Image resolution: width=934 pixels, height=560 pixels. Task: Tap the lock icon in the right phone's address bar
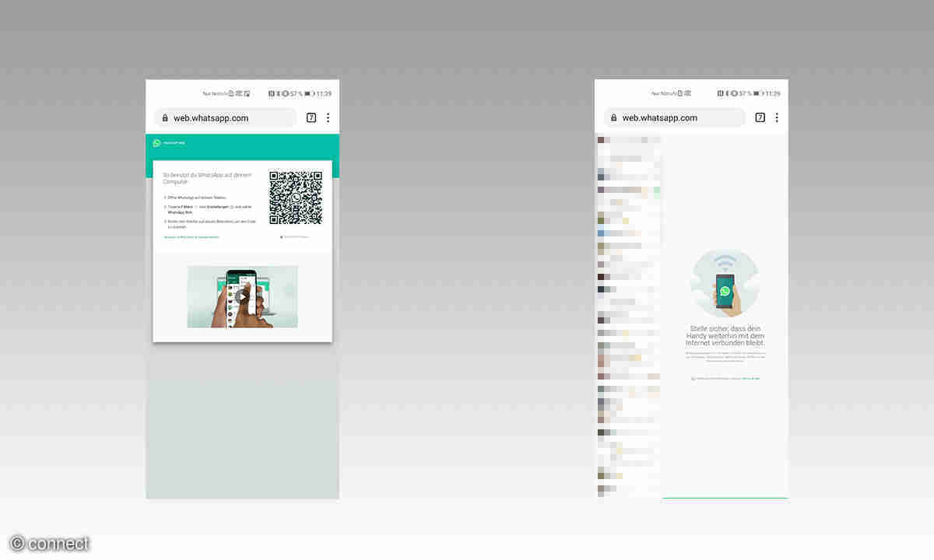click(613, 118)
